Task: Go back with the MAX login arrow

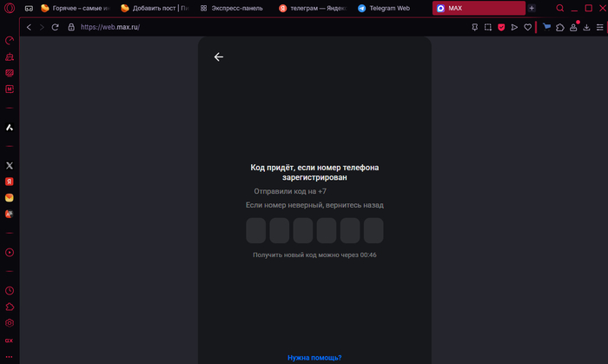Action: pos(219,57)
